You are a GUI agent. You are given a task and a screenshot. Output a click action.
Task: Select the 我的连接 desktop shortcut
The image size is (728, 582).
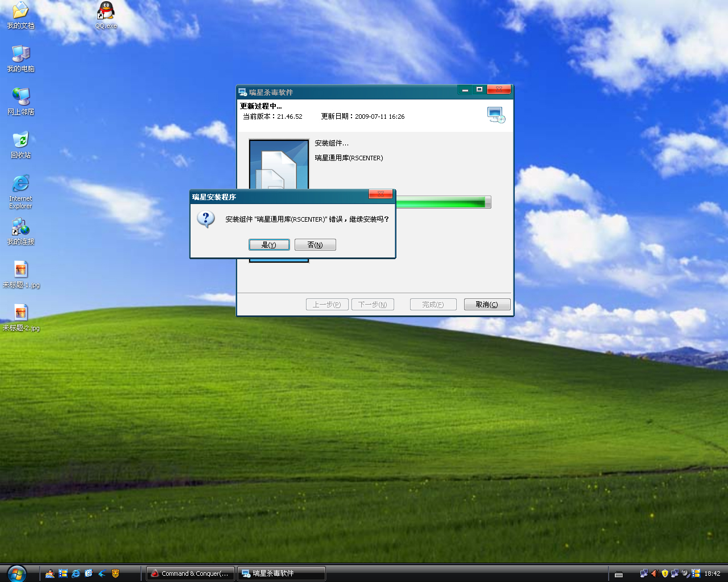(x=20, y=231)
